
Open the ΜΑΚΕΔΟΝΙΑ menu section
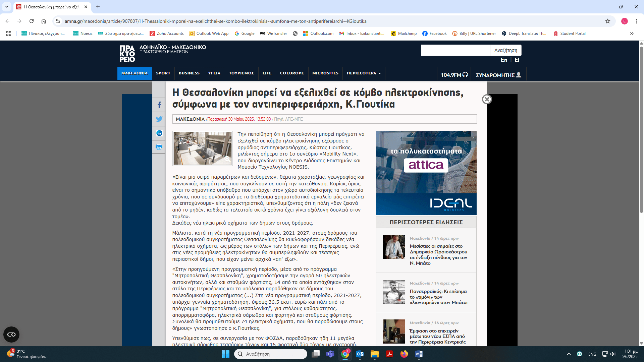[135, 73]
